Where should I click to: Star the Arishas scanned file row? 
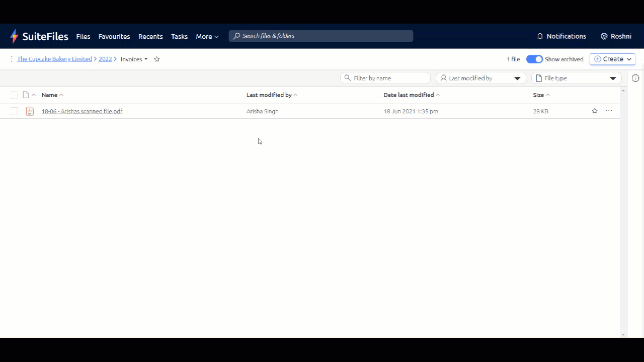[x=594, y=111]
